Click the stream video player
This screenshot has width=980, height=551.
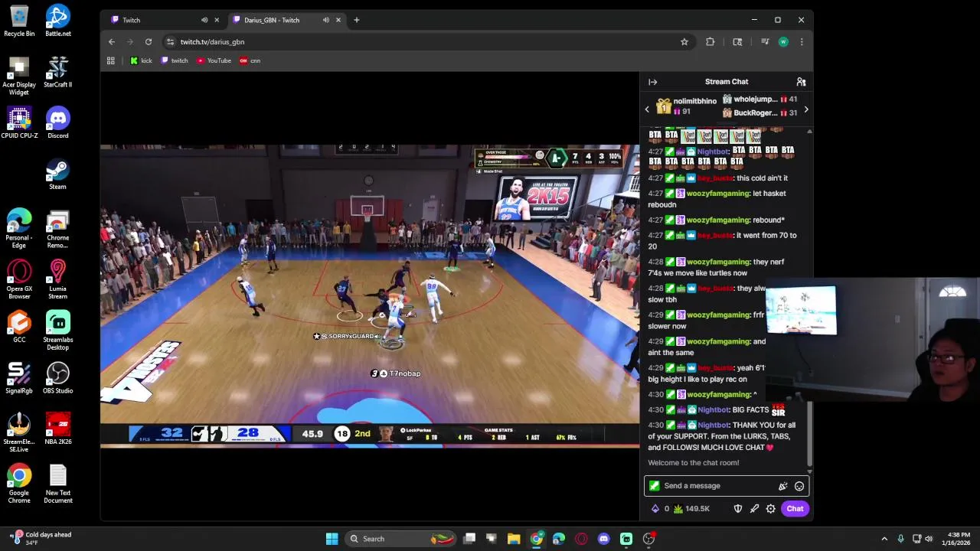coord(370,295)
